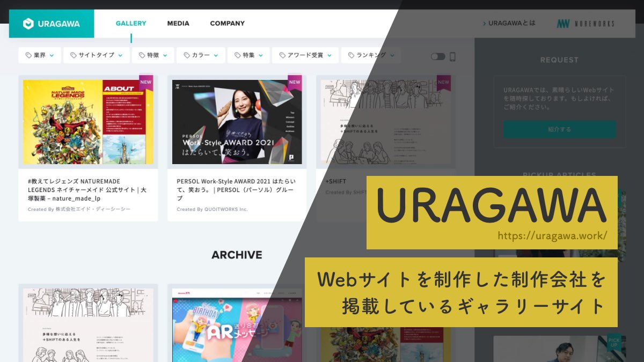The width and height of the screenshot is (644, 362).
Task: Click the URAGAWA logo in the header
Action: point(52,24)
